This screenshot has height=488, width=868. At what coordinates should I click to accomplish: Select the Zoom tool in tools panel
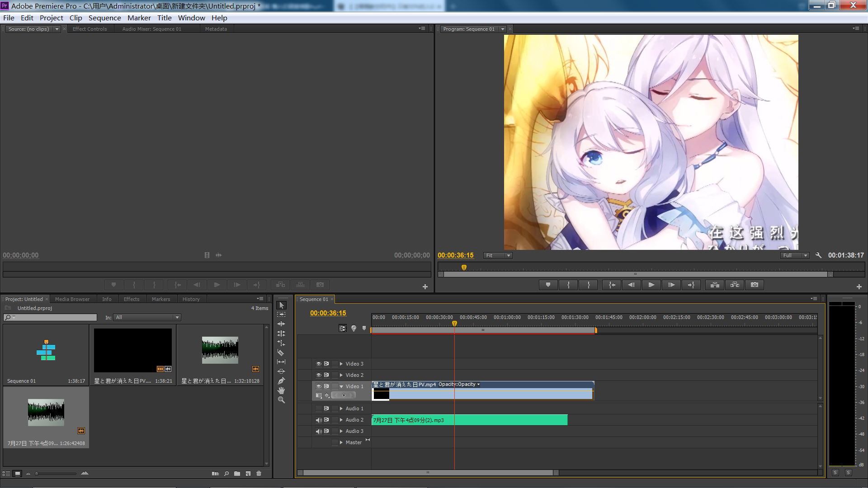click(x=281, y=400)
